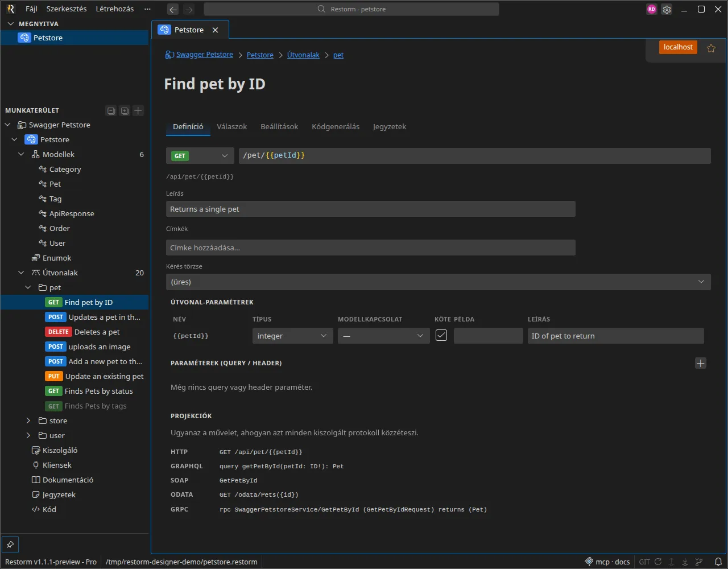The width and height of the screenshot is (728, 569).
Task: Add a query or header parameter
Action: (701, 363)
